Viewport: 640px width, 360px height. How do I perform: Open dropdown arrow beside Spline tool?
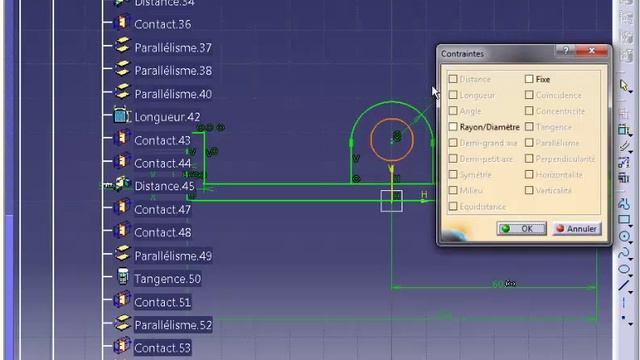point(631,259)
